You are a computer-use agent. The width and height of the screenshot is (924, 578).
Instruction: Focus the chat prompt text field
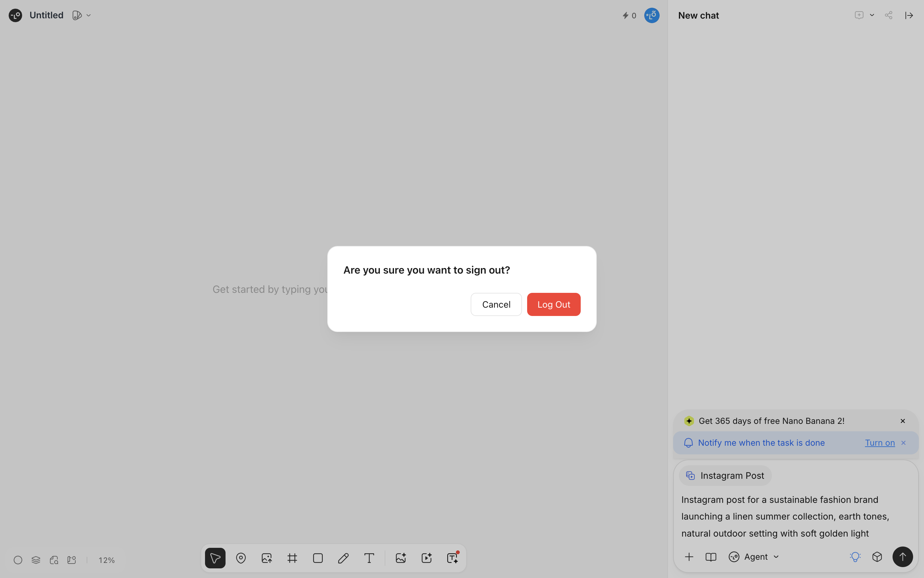click(x=796, y=516)
